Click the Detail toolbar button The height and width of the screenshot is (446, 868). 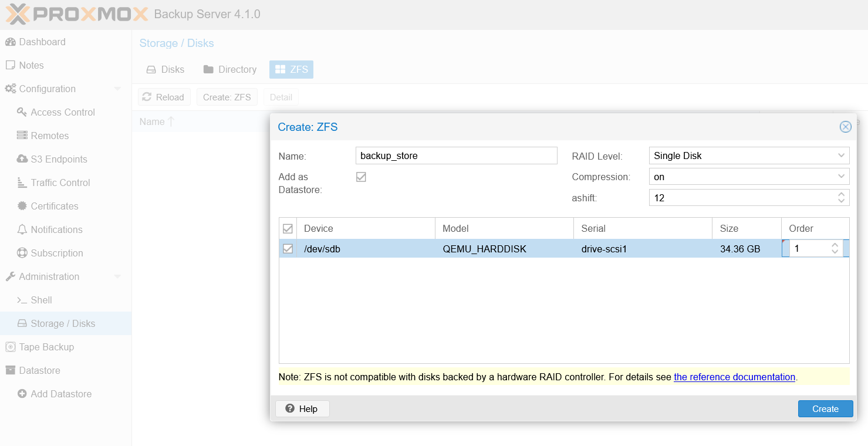point(281,97)
